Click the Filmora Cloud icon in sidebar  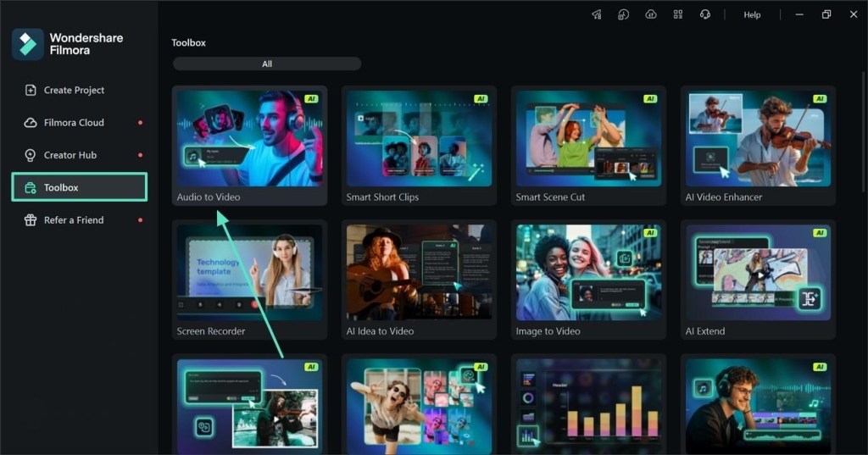31,122
